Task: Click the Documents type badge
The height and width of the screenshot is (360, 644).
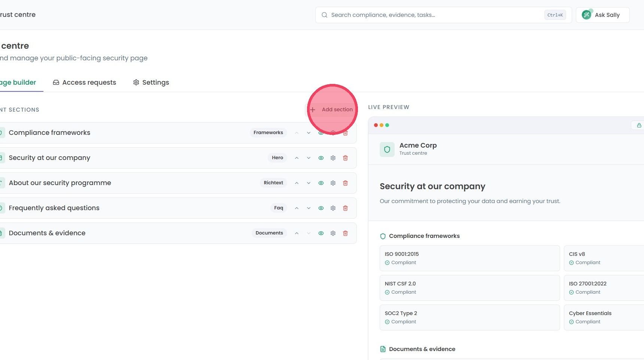Action: [269, 233]
